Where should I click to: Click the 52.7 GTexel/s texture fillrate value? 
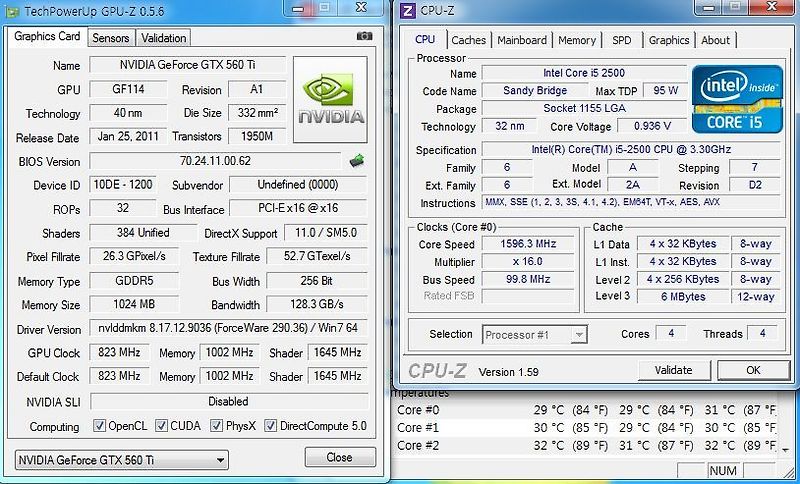(x=317, y=256)
